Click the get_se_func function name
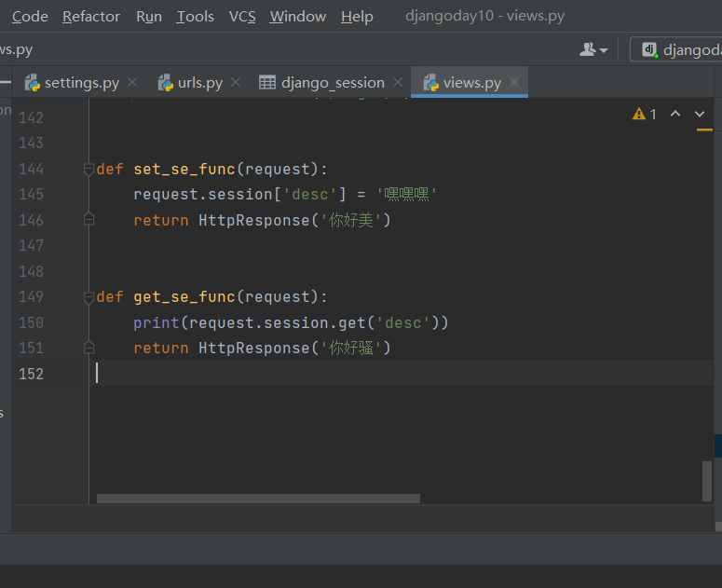This screenshot has height=588, width=722. click(184, 296)
